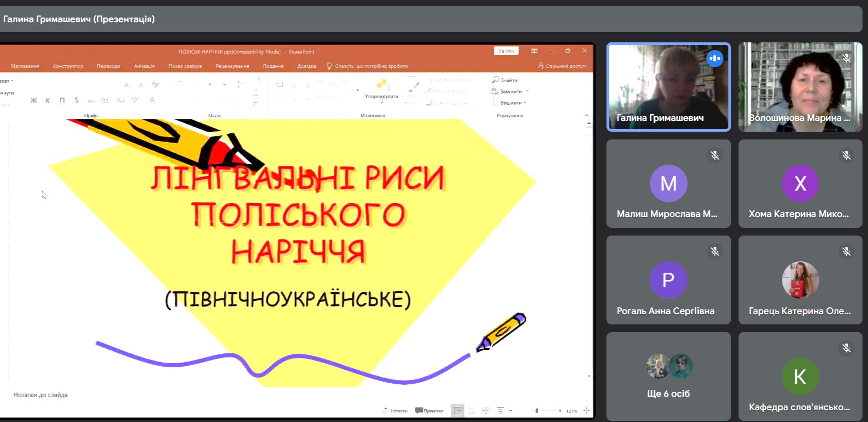Click the vertical scrollbar up arrow
The width and height of the screenshot is (868, 422).
pyautogui.click(x=588, y=123)
